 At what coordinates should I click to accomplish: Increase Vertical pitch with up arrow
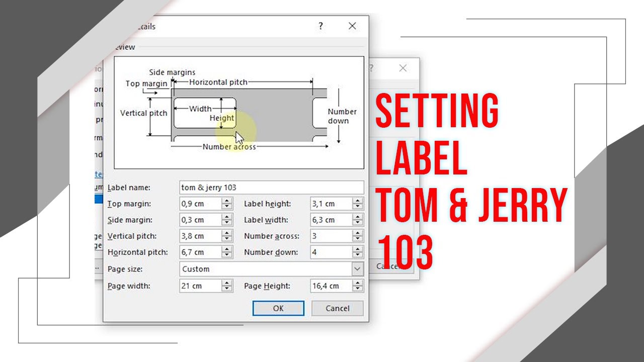227,233
